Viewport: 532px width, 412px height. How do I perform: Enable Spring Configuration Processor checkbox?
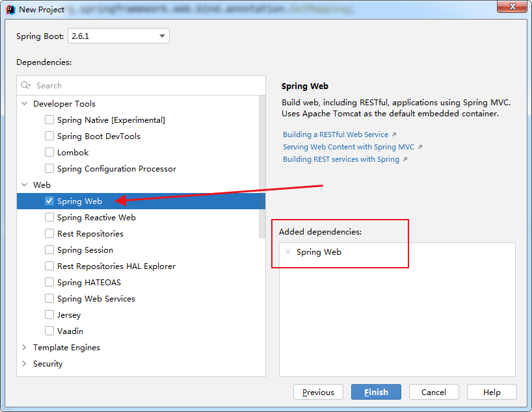[x=49, y=168]
